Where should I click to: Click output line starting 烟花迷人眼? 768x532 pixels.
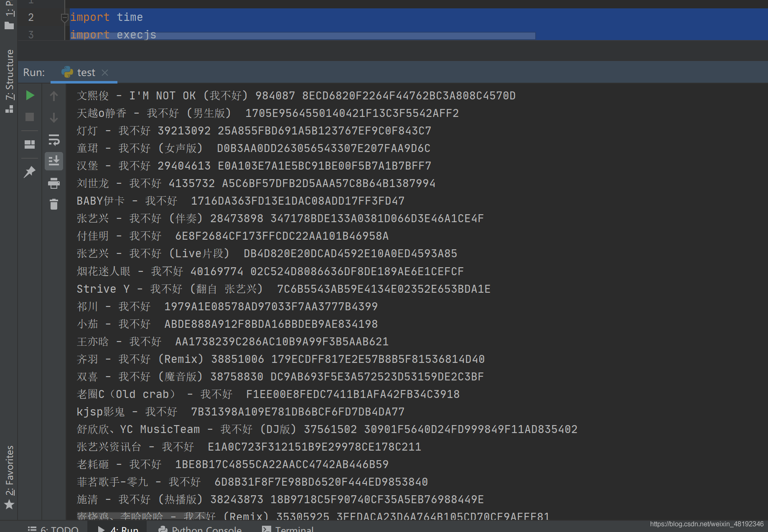(x=270, y=271)
